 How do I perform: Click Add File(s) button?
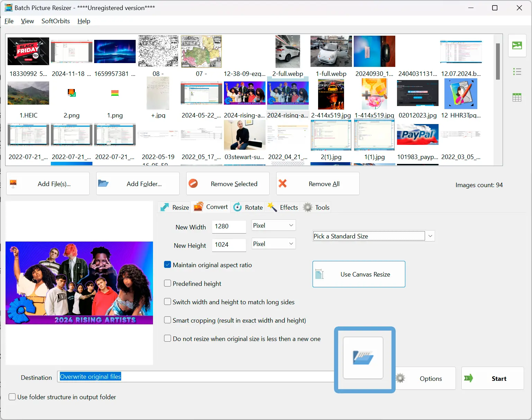click(x=48, y=184)
